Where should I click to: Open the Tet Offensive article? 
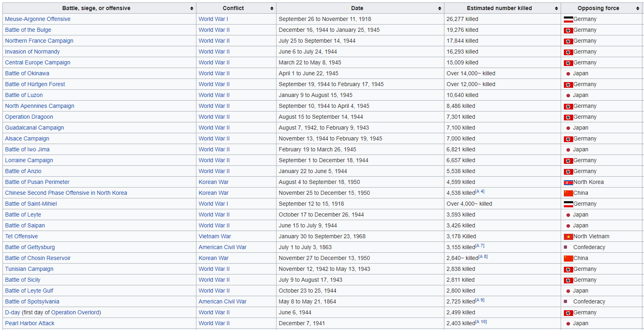click(x=21, y=236)
